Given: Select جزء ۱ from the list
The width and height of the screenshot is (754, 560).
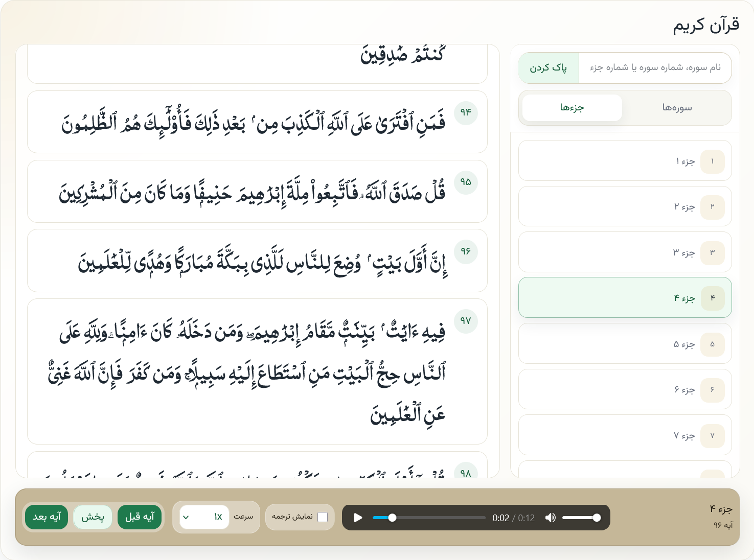Looking at the screenshot, I should click(x=625, y=161).
